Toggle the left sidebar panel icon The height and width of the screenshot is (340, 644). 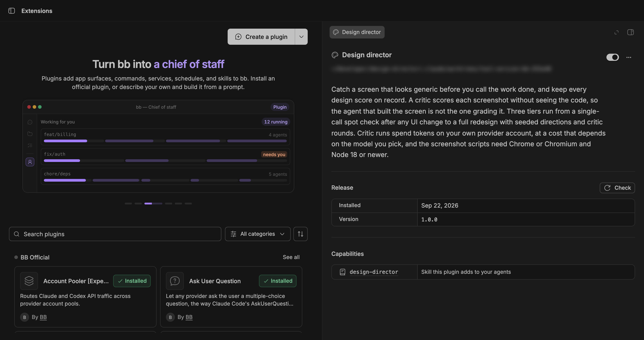pos(11,11)
